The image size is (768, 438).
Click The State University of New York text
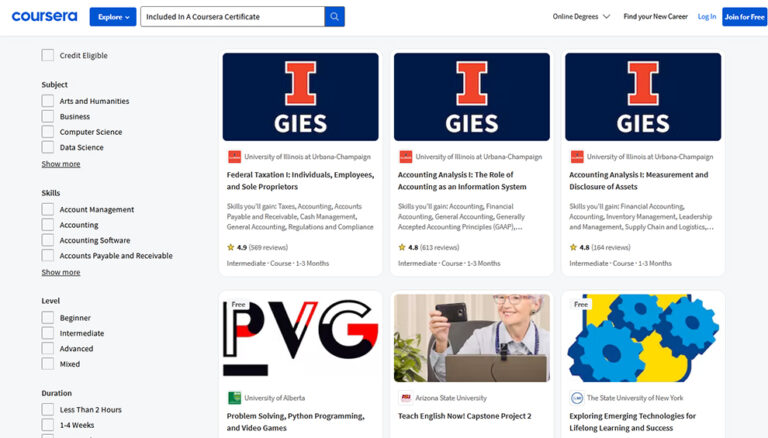pyautogui.click(x=635, y=398)
